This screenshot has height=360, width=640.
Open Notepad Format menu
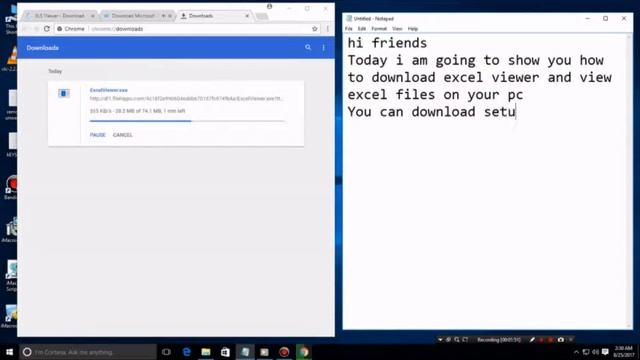point(379,29)
